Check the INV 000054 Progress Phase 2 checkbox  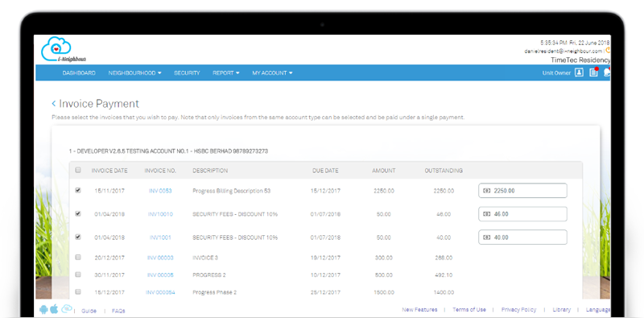point(78,291)
